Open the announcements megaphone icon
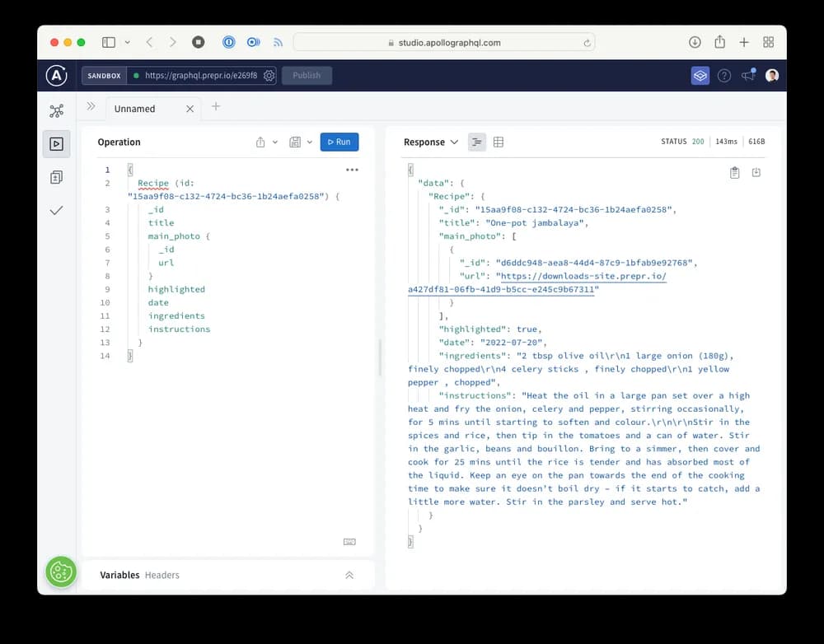The height and width of the screenshot is (644, 824). (x=748, y=75)
